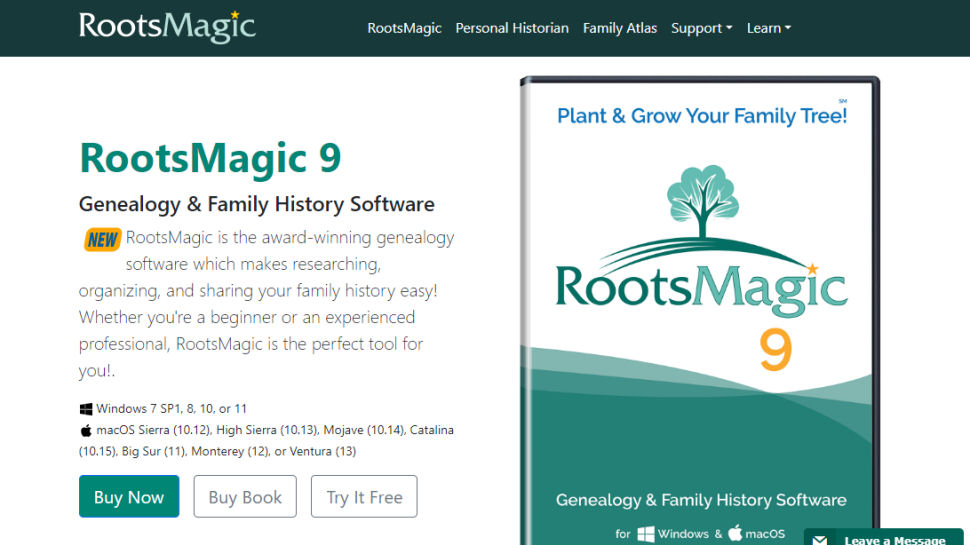Click the envelope icon in message widget
Screen dimensions: 970x545
(x=820, y=539)
